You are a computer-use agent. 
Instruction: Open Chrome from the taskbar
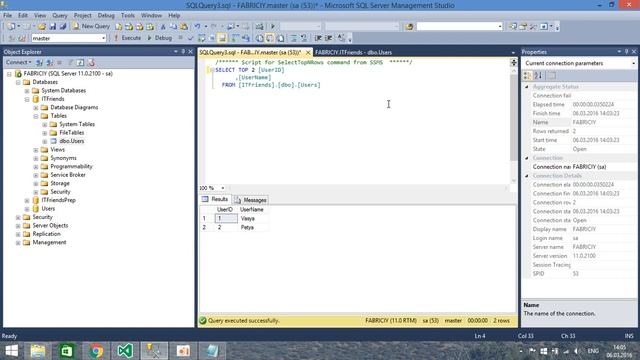(x=96, y=351)
